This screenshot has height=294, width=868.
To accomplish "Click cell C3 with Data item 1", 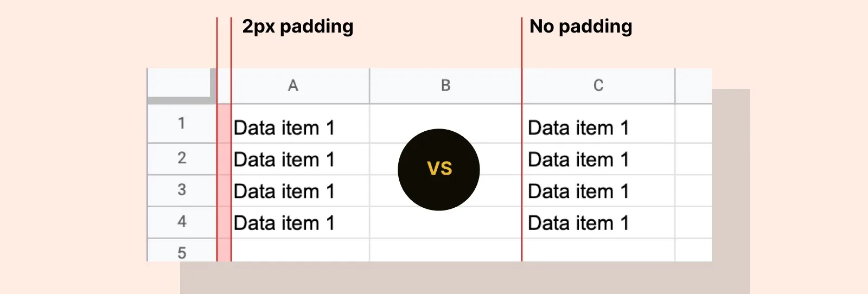I will pos(578,191).
